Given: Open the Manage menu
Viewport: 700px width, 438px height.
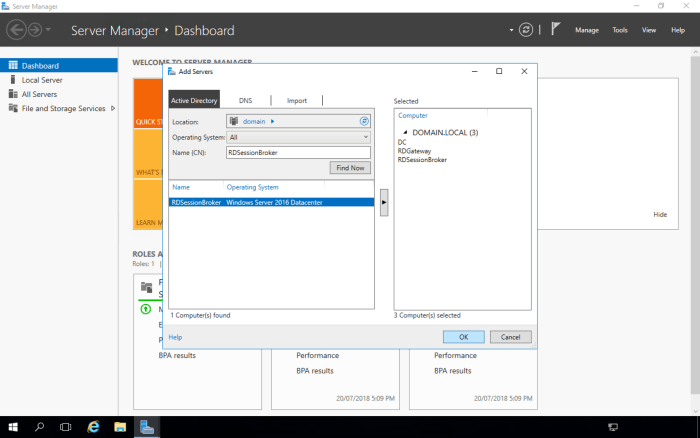Looking at the screenshot, I should pyautogui.click(x=587, y=30).
